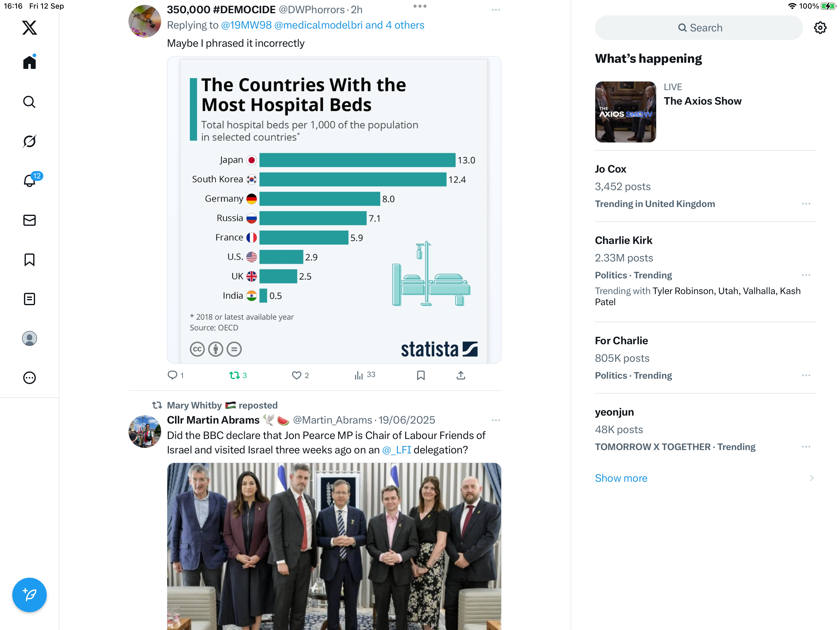The width and height of the screenshot is (840, 630).
Task: Go to Home tab in sidebar
Action: [x=29, y=62]
